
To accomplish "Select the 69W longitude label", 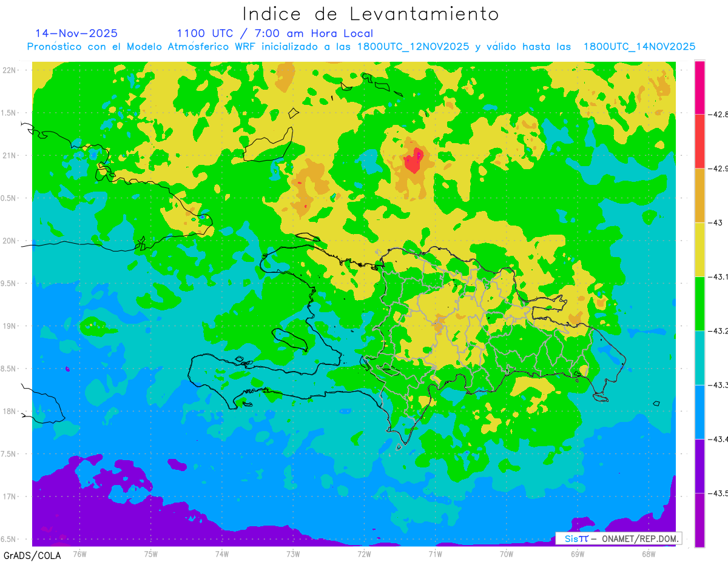I will (x=578, y=554).
